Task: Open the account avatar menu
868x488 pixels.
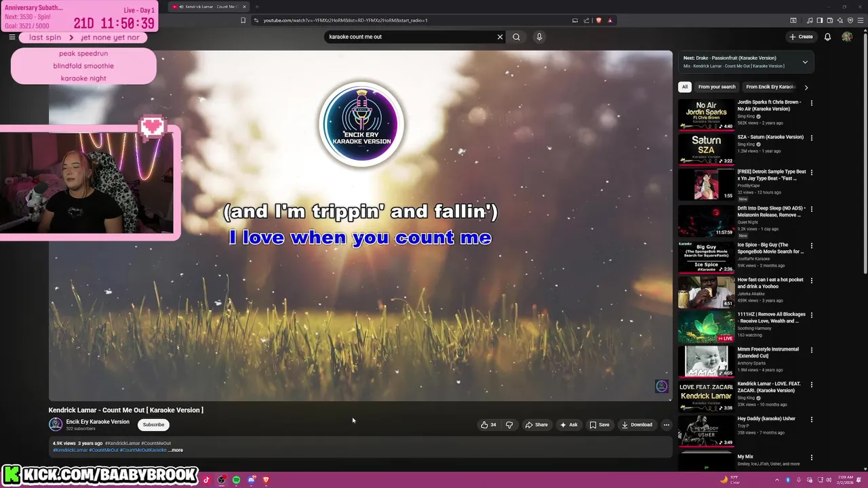Action: tap(847, 37)
